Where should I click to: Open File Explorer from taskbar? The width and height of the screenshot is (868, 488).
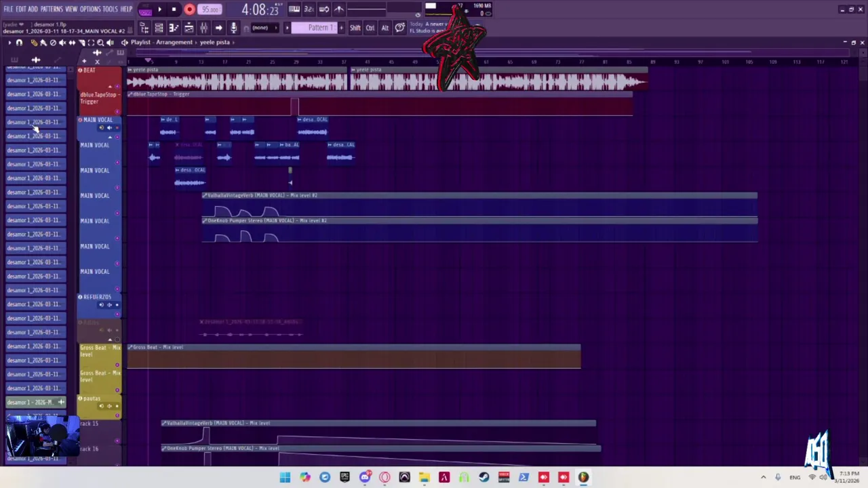pyautogui.click(x=424, y=477)
